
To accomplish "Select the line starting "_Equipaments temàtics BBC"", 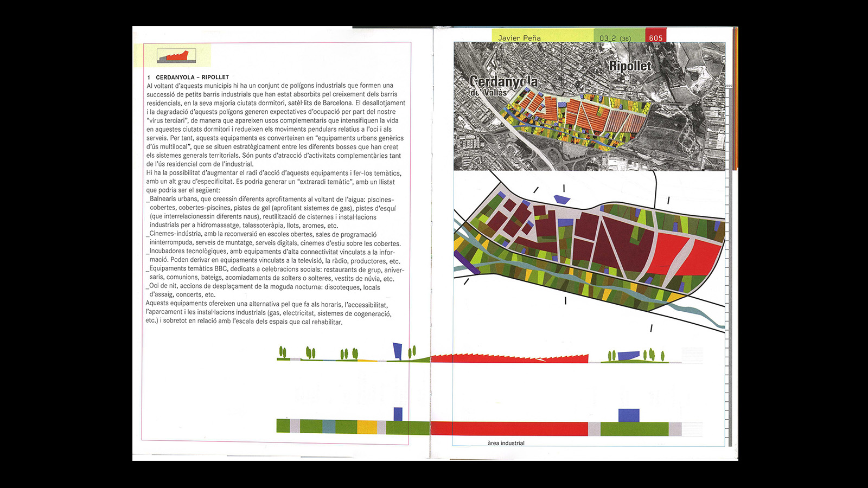I will pos(275,269).
